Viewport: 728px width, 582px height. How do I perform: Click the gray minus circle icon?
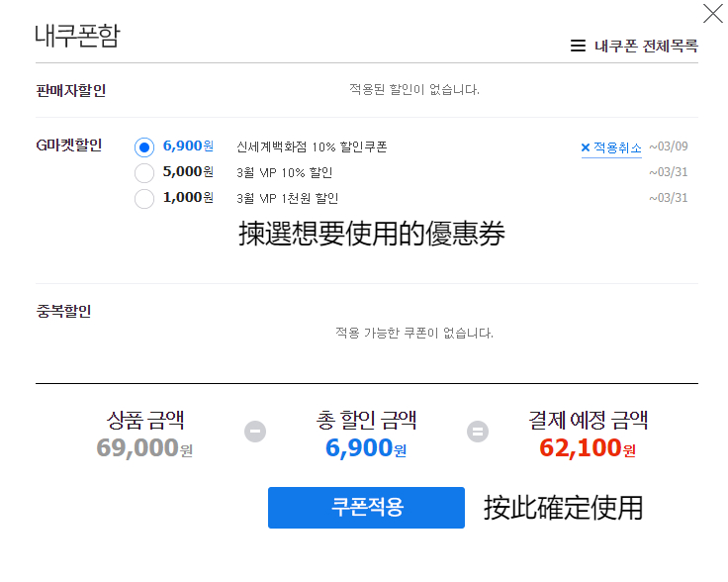[255, 431]
